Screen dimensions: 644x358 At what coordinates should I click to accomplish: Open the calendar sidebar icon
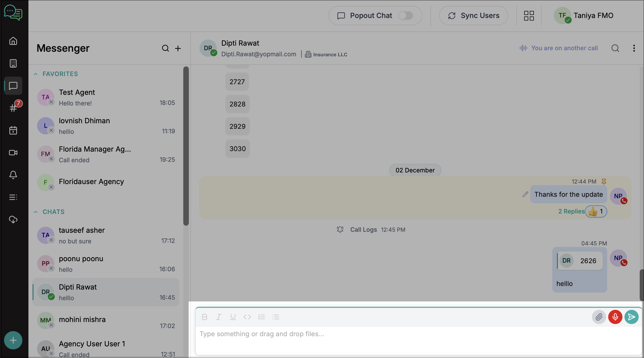[x=13, y=130]
